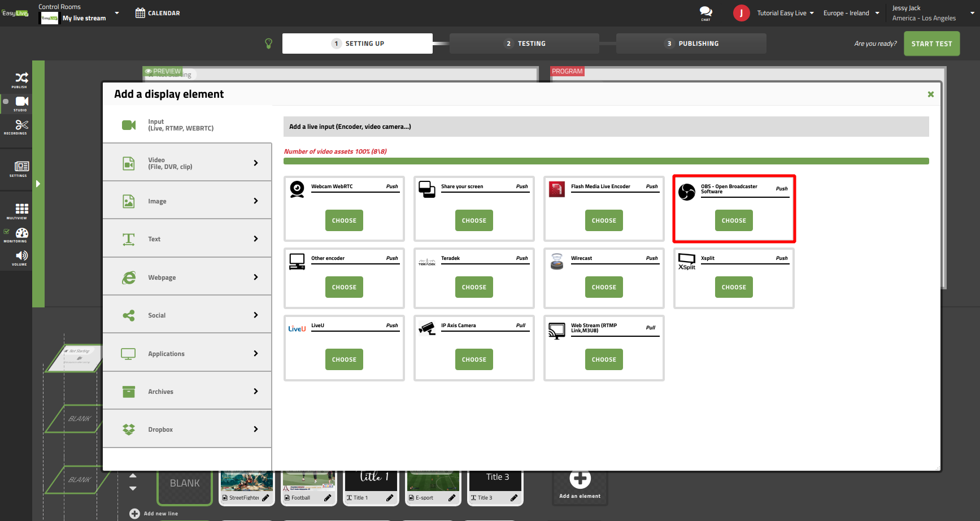Click the XSplit logo icon

[x=687, y=262]
